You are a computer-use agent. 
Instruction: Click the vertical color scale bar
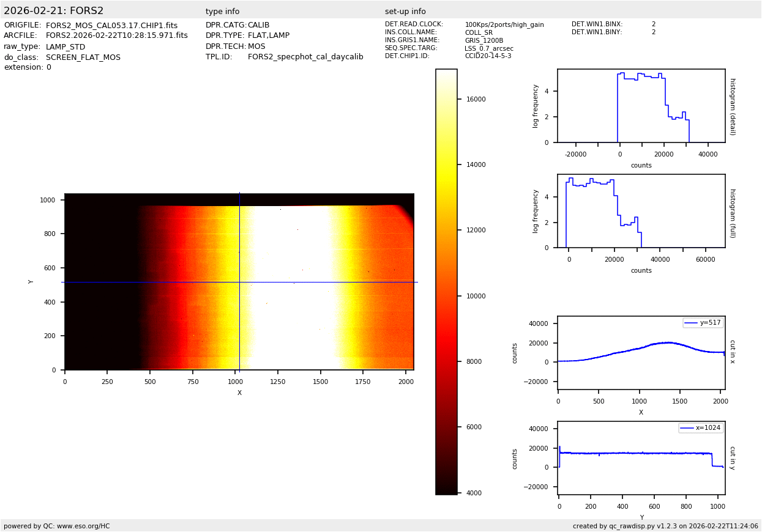pyautogui.click(x=446, y=282)
